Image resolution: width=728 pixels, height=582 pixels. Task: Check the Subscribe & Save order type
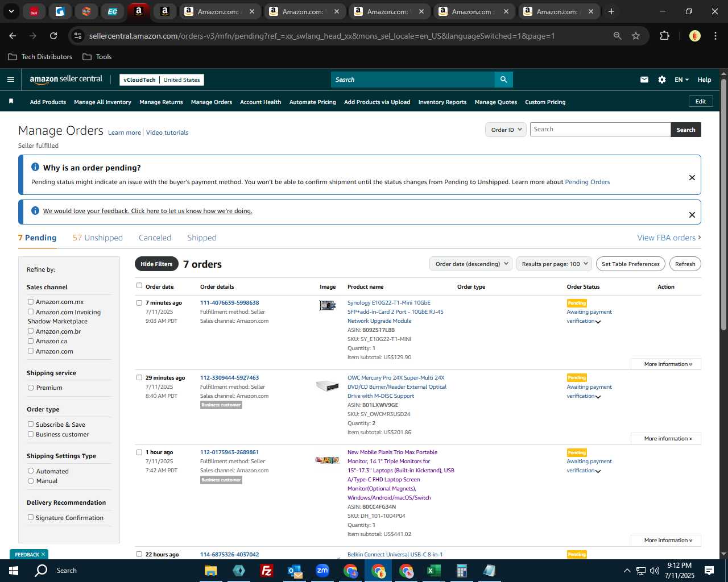(x=31, y=424)
